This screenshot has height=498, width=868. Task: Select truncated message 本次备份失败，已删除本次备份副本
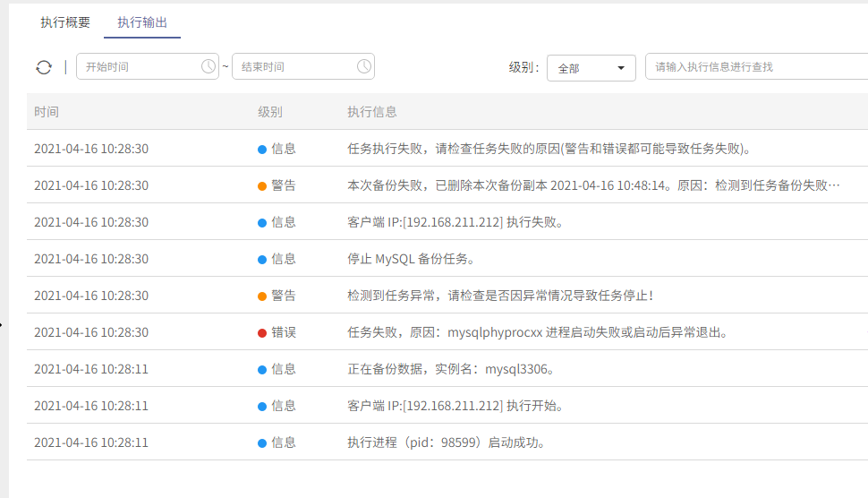click(593, 185)
